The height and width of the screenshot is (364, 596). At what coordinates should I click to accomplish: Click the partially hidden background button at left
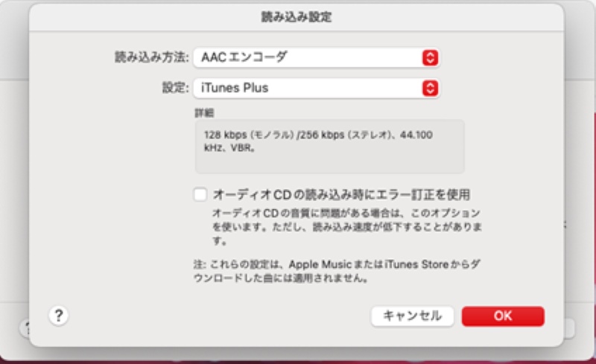click(25, 327)
